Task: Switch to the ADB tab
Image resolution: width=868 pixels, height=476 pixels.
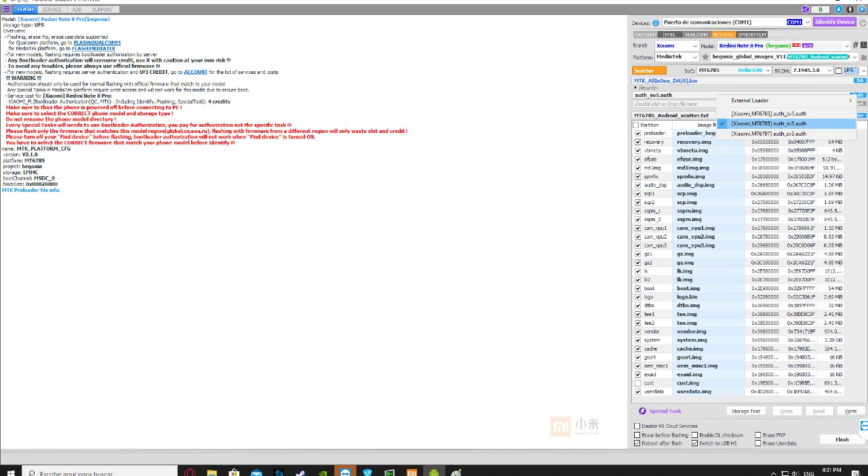Action: [75, 9]
